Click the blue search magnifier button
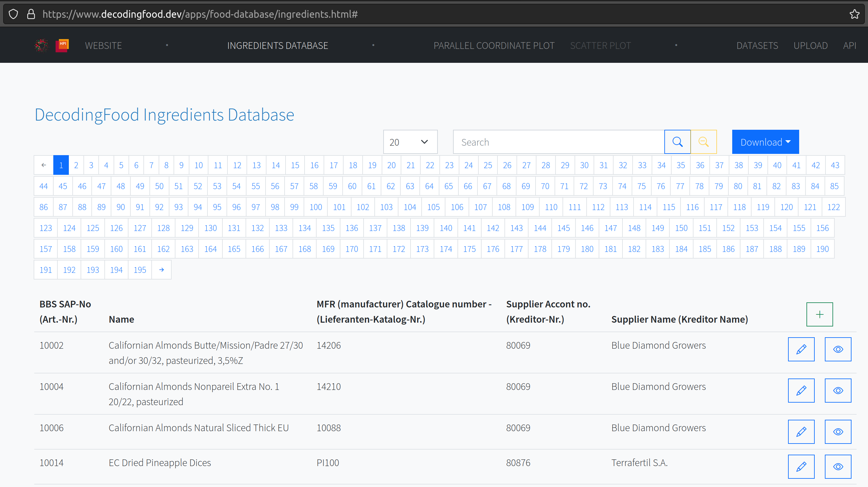The height and width of the screenshot is (487, 868). click(677, 142)
